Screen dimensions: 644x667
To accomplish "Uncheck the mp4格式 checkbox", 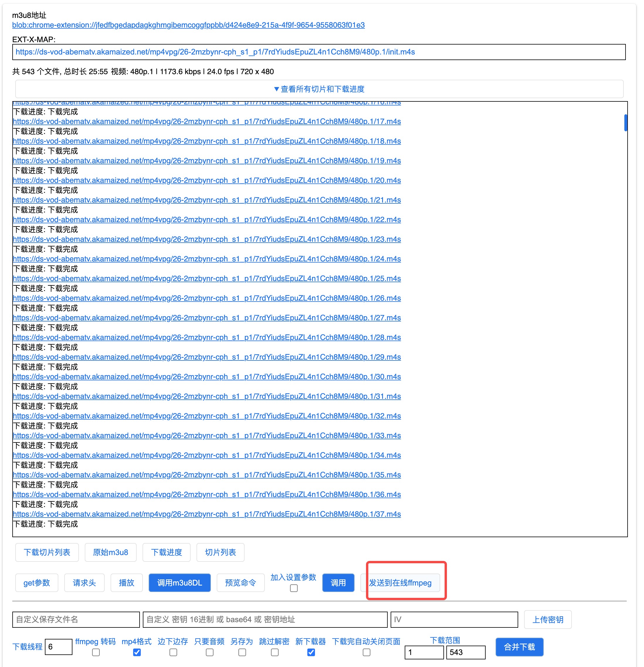I will point(137,653).
